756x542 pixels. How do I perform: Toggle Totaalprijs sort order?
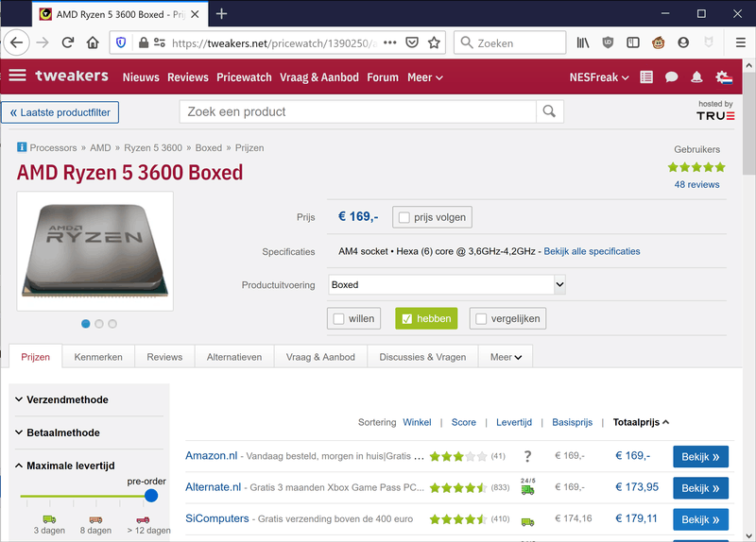(x=641, y=422)
